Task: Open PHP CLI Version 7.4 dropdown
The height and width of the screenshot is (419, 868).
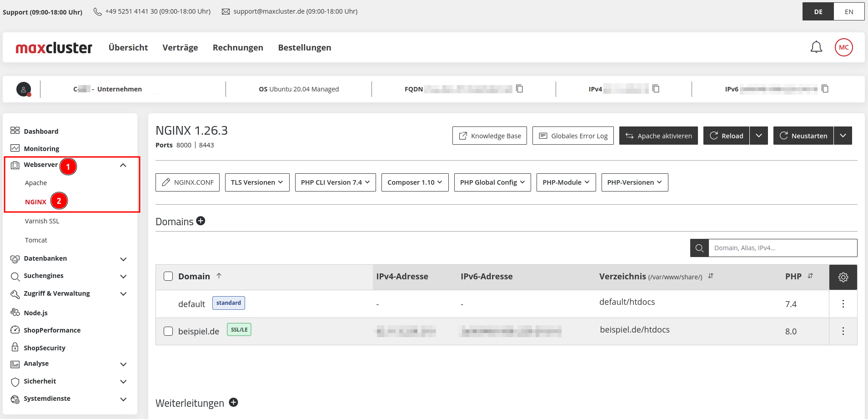Action: (335, 182)
